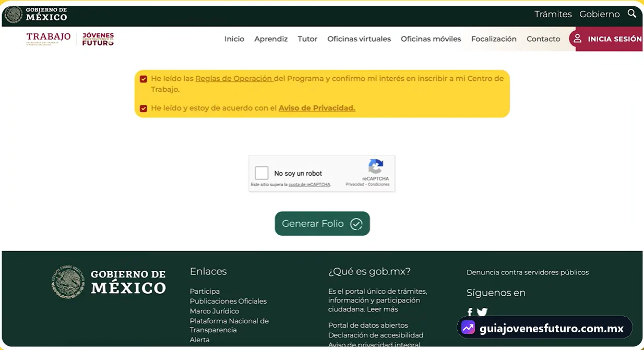Click the reCAPTCHA logo
This screenshot has width=644, height=350.
point(376,167)
